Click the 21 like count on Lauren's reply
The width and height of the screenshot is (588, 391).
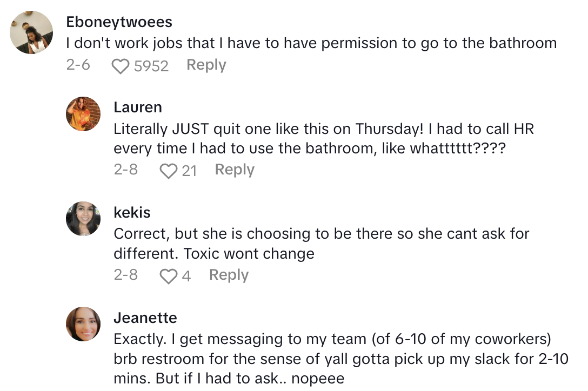(x=189, y=170)
